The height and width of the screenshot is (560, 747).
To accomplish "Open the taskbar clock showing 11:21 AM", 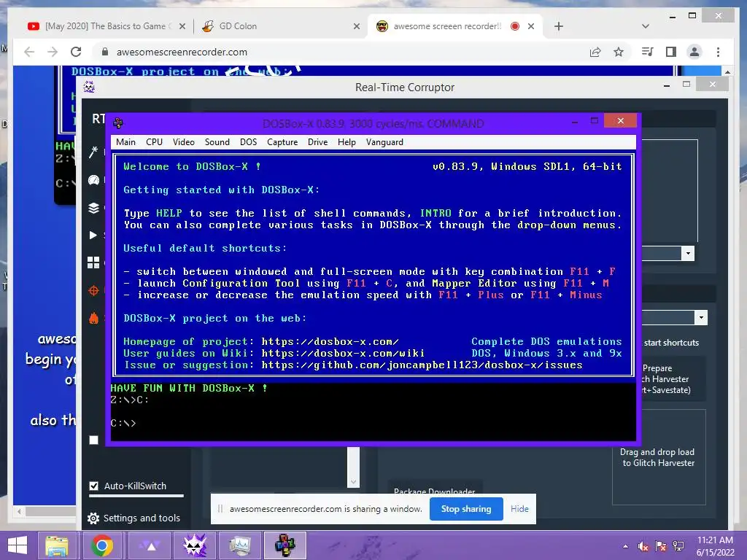I will coord(715,546).
